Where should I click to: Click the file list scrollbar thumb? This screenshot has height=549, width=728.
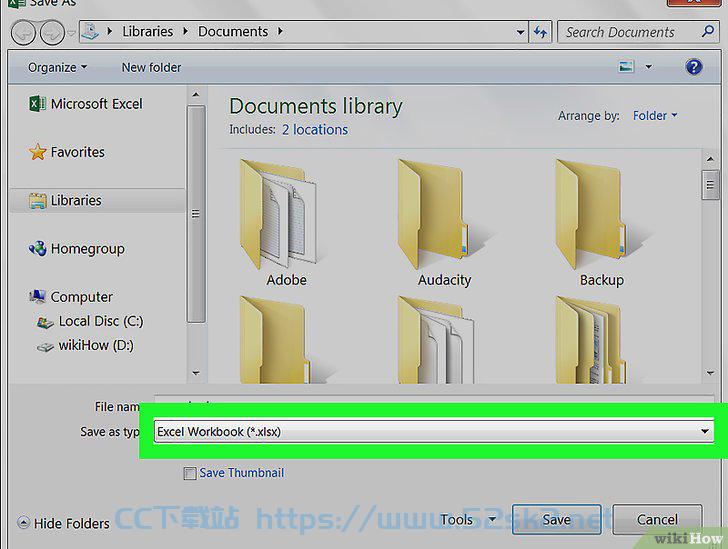(x=710, y=185)
